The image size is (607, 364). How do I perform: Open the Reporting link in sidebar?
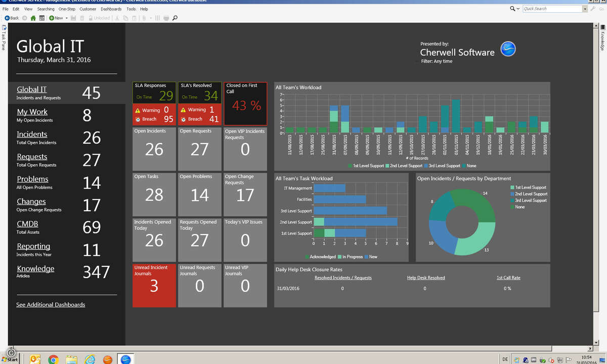tap(33, 246)
